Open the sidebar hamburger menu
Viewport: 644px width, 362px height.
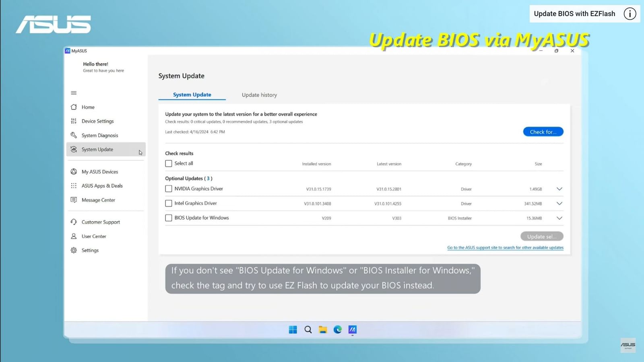coord(74,93)
